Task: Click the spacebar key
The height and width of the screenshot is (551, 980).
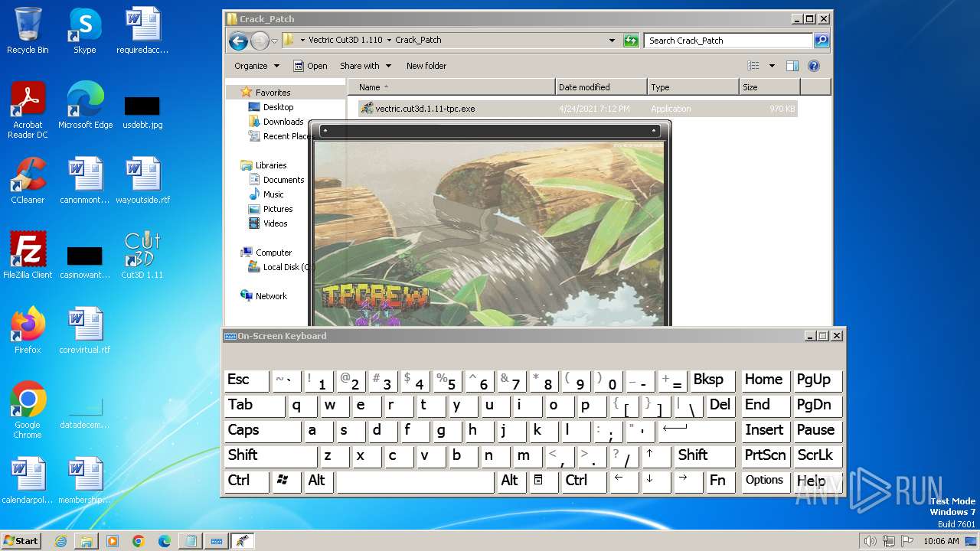Action: [415, 481]
